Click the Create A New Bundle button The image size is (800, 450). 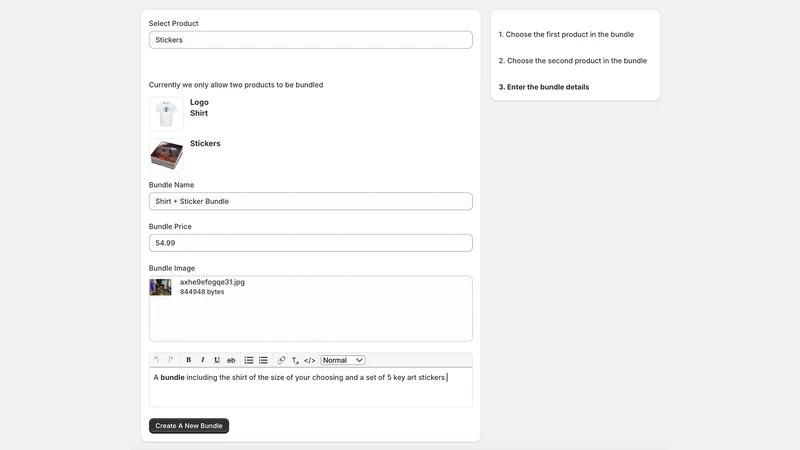[189, 426]
